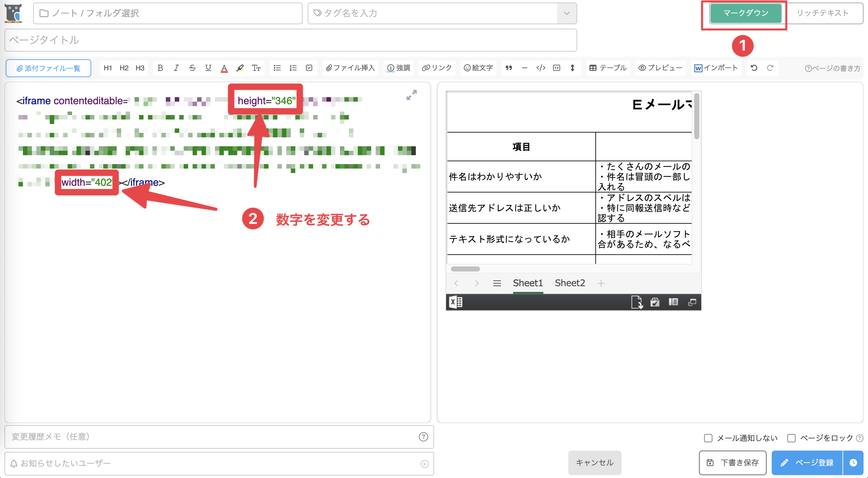Click the ページタイトル input field

[x=290, y=40]
